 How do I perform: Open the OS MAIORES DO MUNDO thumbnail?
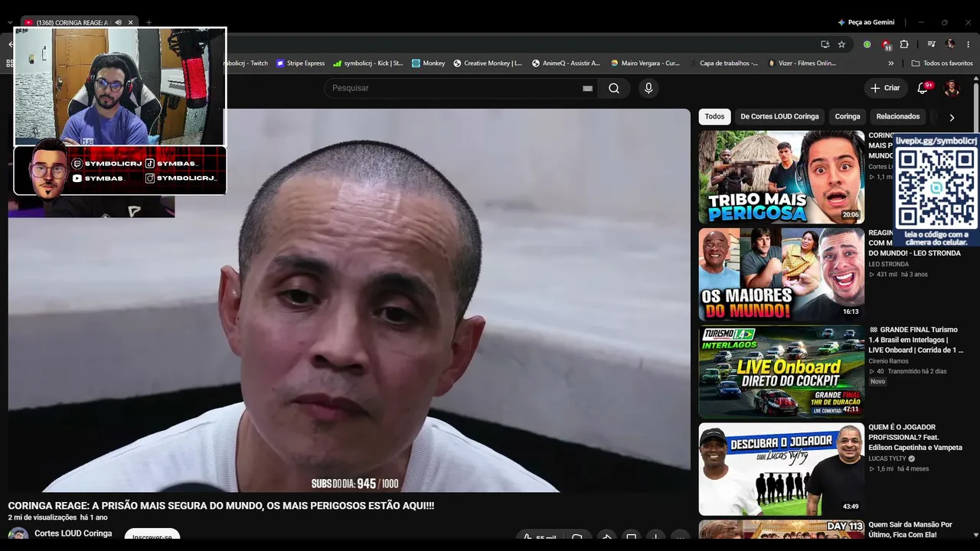(781, 274)
